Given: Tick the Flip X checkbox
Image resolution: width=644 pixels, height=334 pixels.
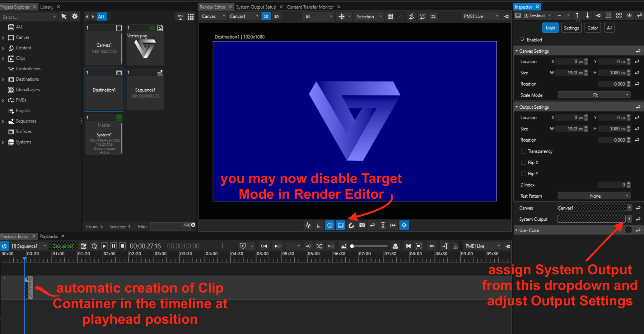Looking at the screenshot, I should point(524,162).
